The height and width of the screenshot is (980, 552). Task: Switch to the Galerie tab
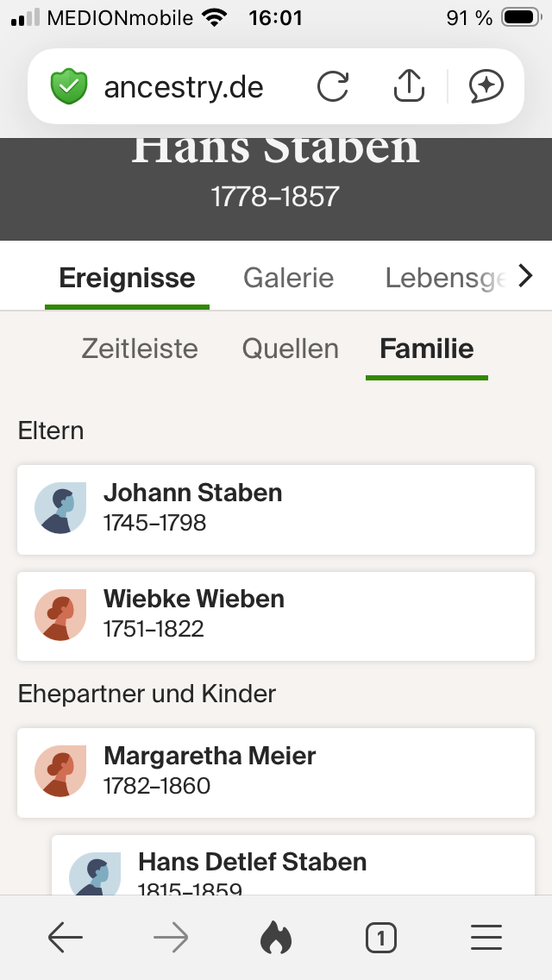click(x=288, y=279)
